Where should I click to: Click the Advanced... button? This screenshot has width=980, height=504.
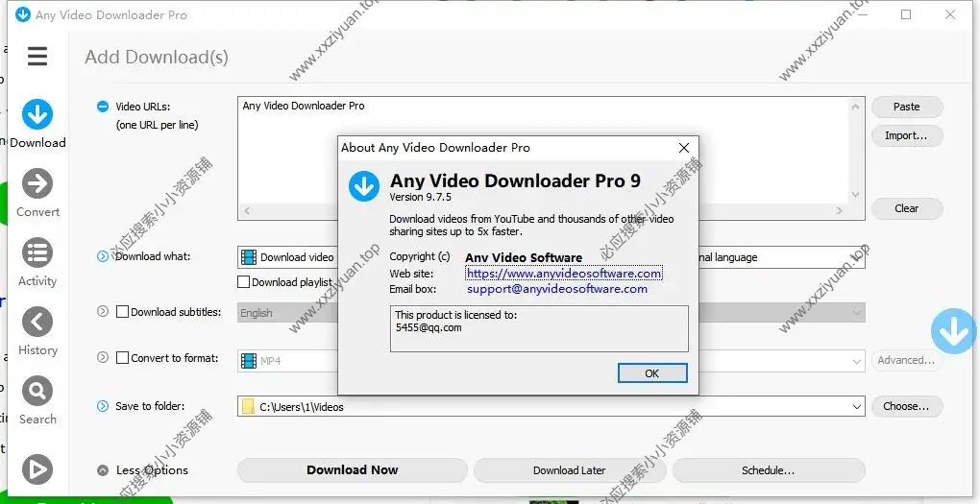(907, 360)
